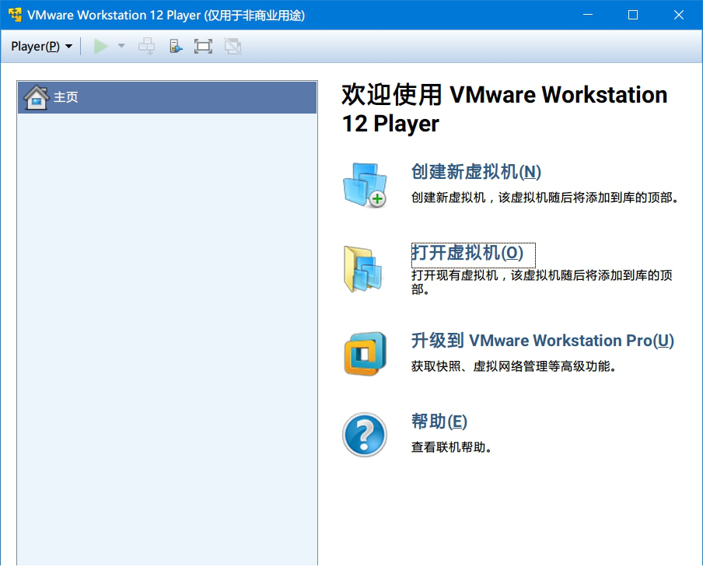Select the 主页 item in the library
Screen dimensions: 703x588
(167, 97)
